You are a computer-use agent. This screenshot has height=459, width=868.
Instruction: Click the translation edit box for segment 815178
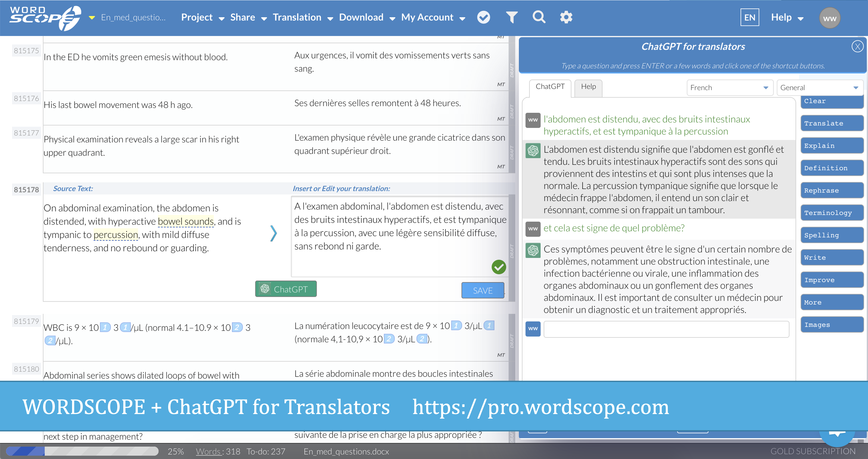pos(400,236)
